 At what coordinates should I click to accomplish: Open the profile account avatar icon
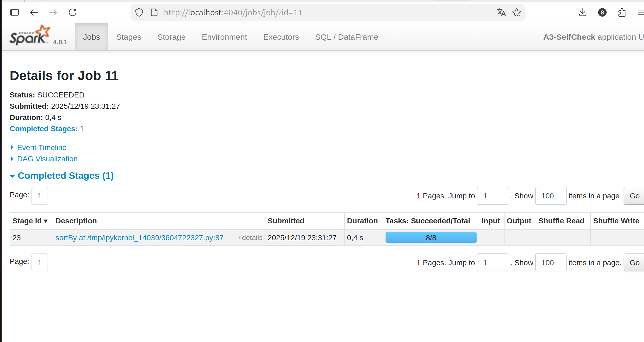pos(602,12)
